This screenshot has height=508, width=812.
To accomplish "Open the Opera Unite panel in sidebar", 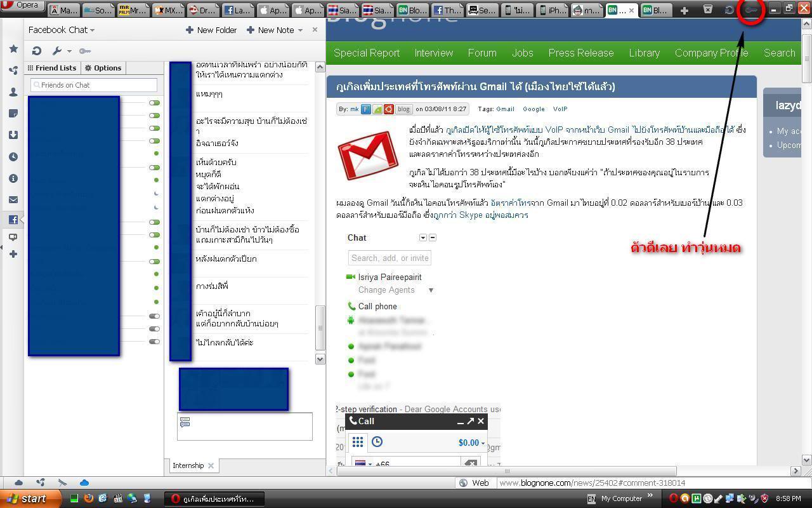I will (x=13, y=70).
